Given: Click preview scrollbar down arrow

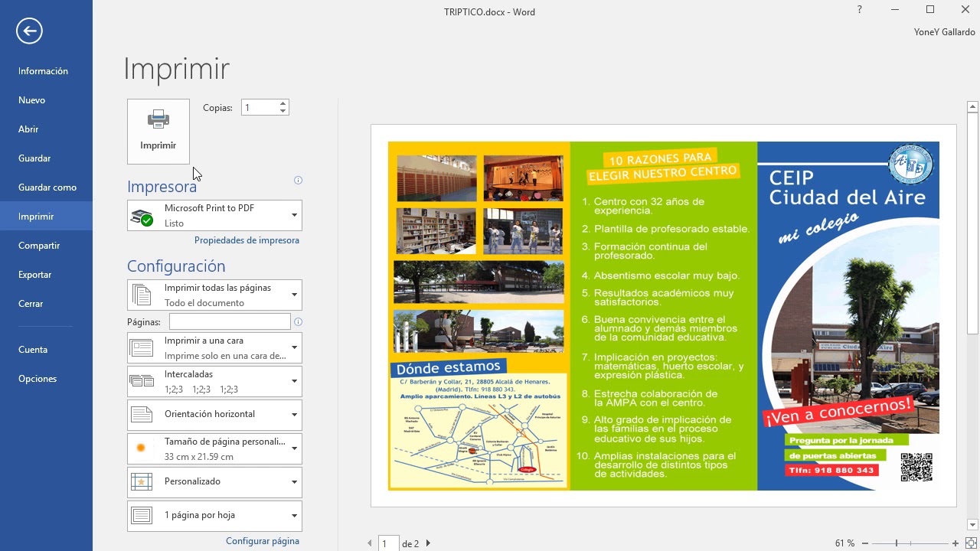Looking at the screenshot, I should coord(973,525).
